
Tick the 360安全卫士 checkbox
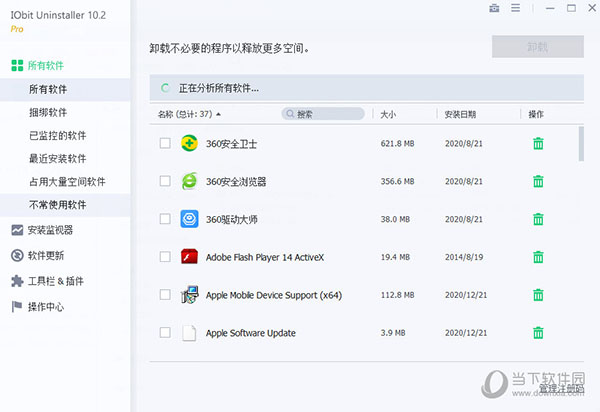pos(165,143)
